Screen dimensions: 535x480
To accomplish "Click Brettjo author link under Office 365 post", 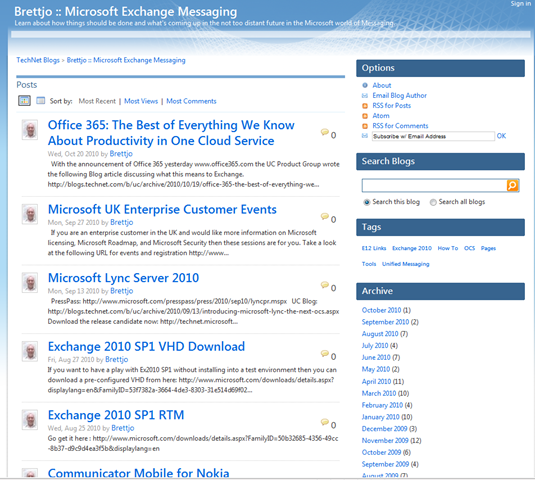I will point(121,154).
